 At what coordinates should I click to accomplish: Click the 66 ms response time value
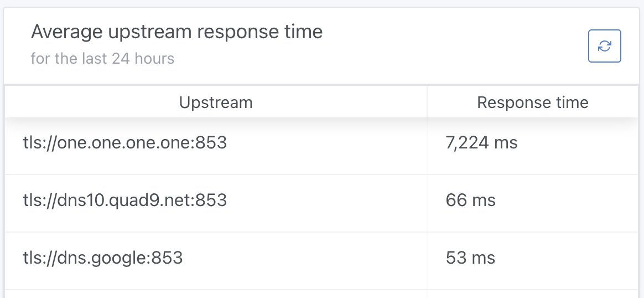(471, 200)
